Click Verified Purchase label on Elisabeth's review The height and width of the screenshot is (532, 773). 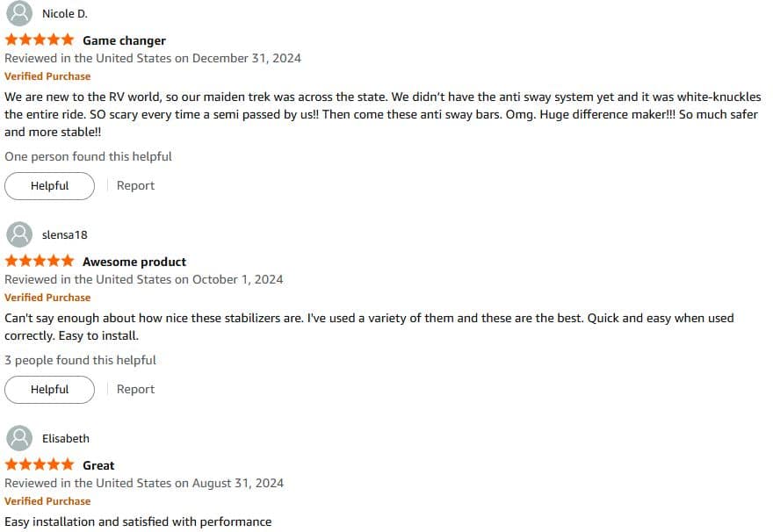pyautogui.click(x=47, y=501)
